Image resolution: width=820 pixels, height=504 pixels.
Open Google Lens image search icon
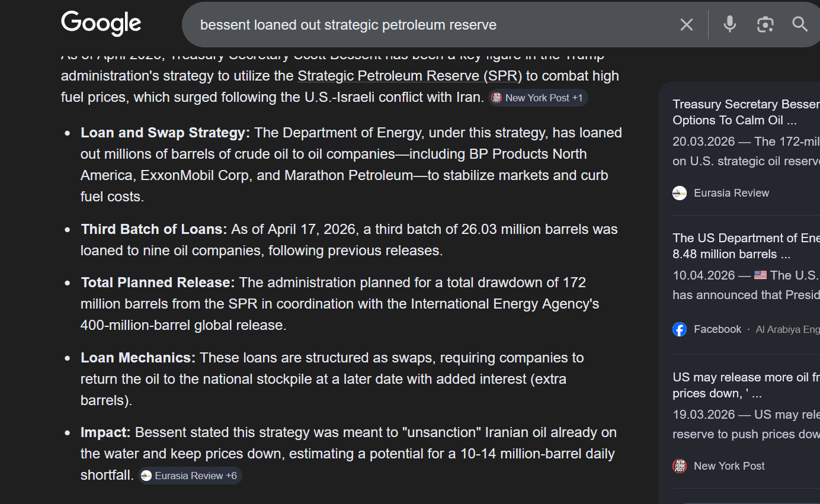[x=765, y=24]
